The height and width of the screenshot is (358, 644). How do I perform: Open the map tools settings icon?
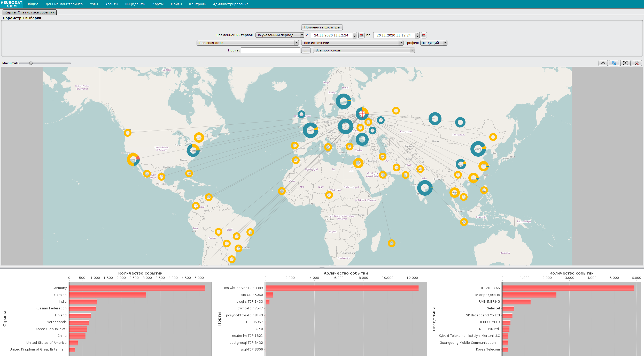coord(637,63)
